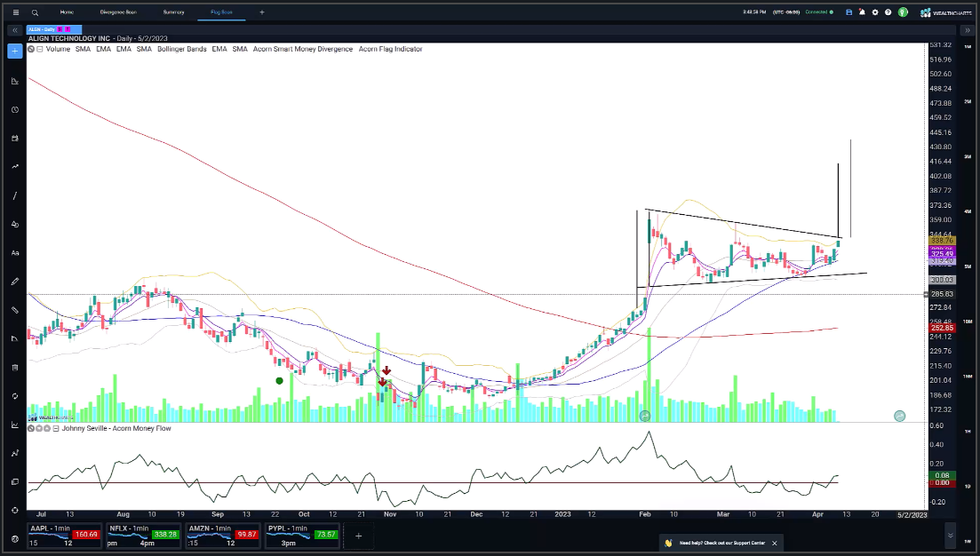The height and width of the screenshot is (556, 980).
Task: Toggle Acorn Money Flow panel visibility icon
Action: pyautogui.click(x=31, y=429)
